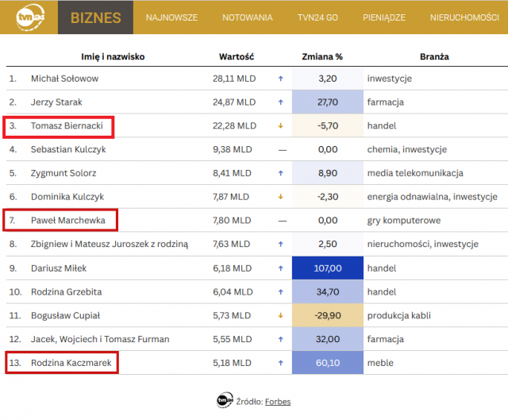Click the dash indicator in Sebastian Kulczyk row
This screenshot has width=508, height=420.
tap(283, 150)
